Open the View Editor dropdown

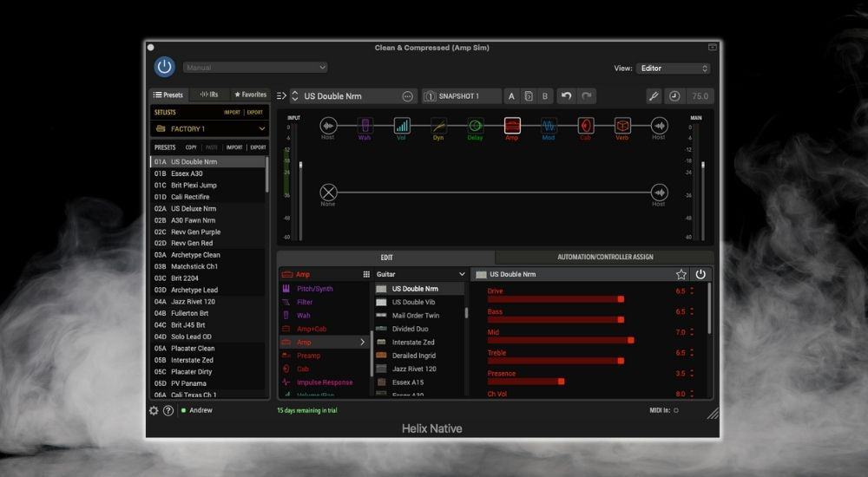point(673,68)
